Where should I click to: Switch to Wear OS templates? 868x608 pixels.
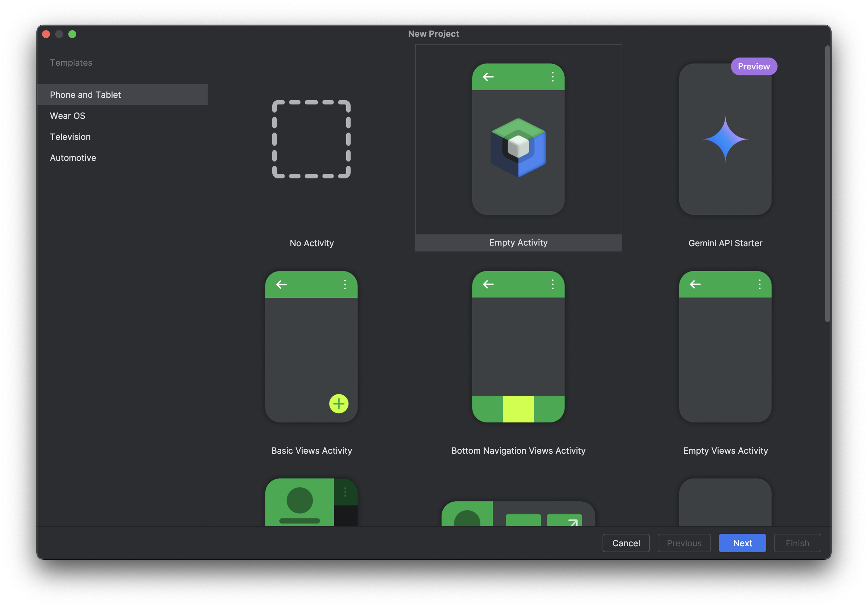coord(68,116)
